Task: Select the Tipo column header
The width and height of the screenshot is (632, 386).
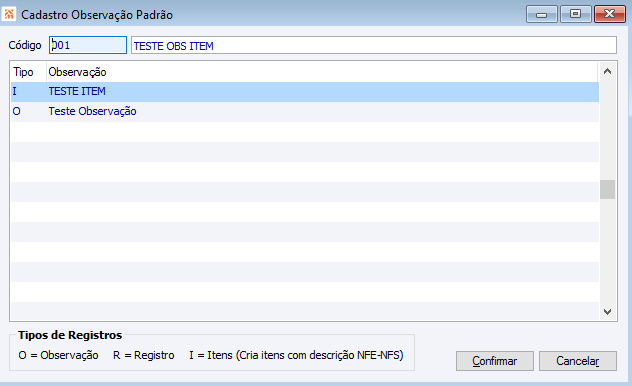Action: click(x=28, y=72)
